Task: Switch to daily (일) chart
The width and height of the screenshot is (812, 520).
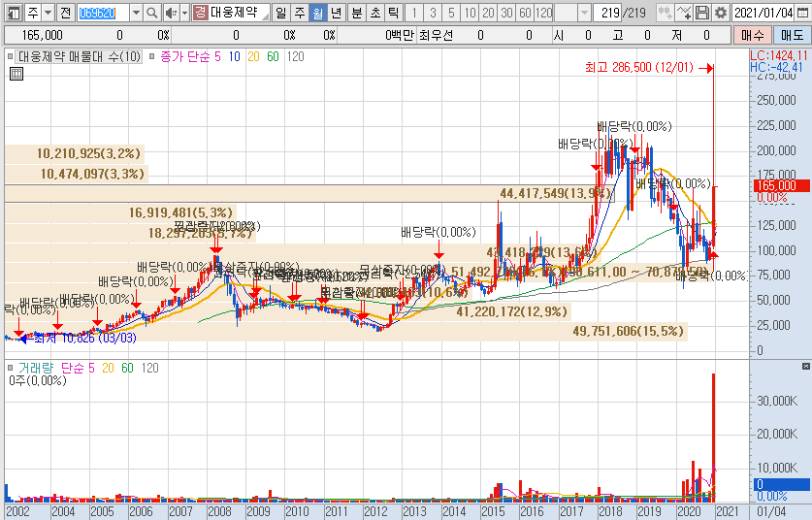Action: point(280,13)
